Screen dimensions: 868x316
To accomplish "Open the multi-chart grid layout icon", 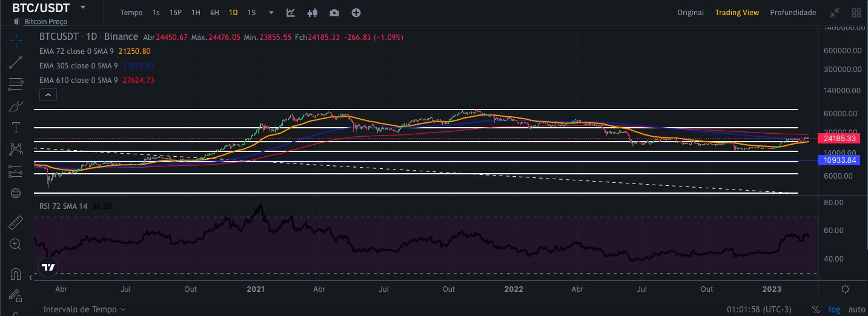I will point(856,13).
